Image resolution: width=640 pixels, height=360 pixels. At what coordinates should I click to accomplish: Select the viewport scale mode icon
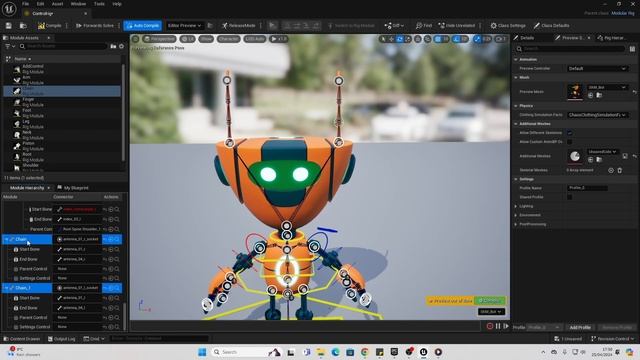click(x=408, y=39)
